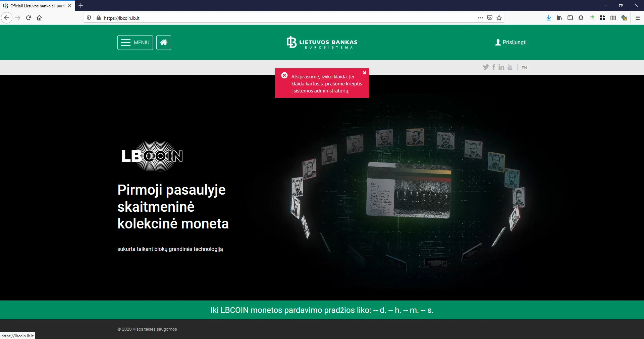Click the four-squares extension icon
The height and width of the screenshot is (339, 644).
602,18
